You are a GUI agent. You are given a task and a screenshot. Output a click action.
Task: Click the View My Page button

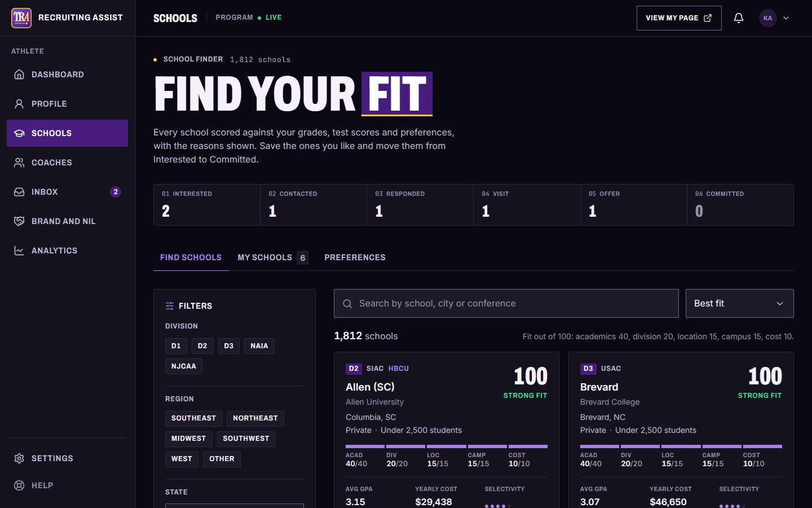679,18
